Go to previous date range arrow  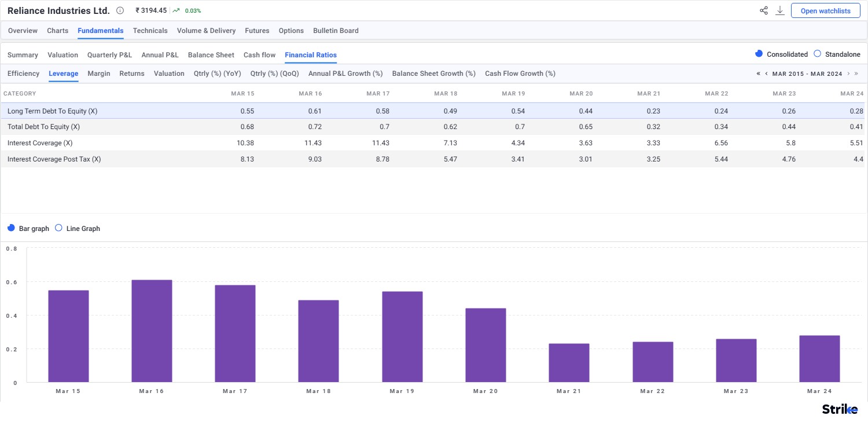[x=767, y=74]
